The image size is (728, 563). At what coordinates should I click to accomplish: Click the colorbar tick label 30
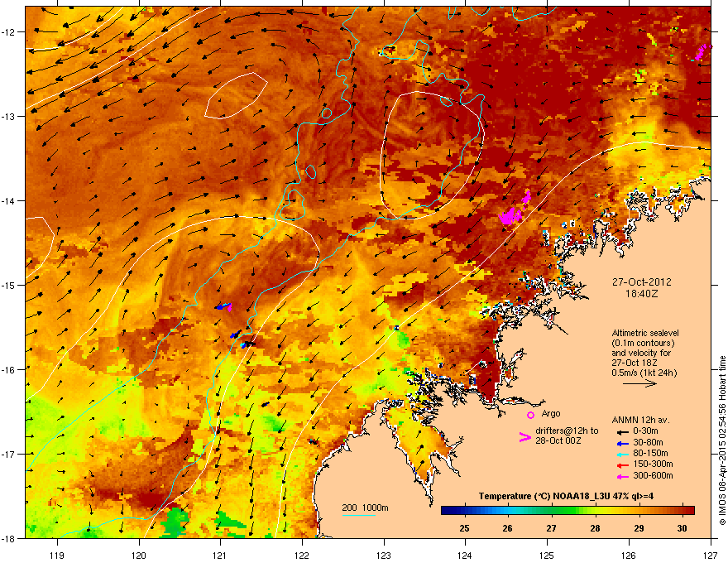(x=682, y=528)
